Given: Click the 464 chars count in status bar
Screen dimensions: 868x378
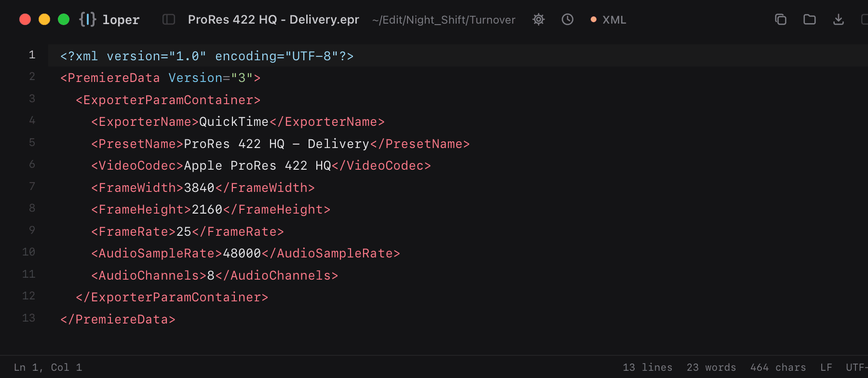Looking at the screenshot, I should (778, 367).
